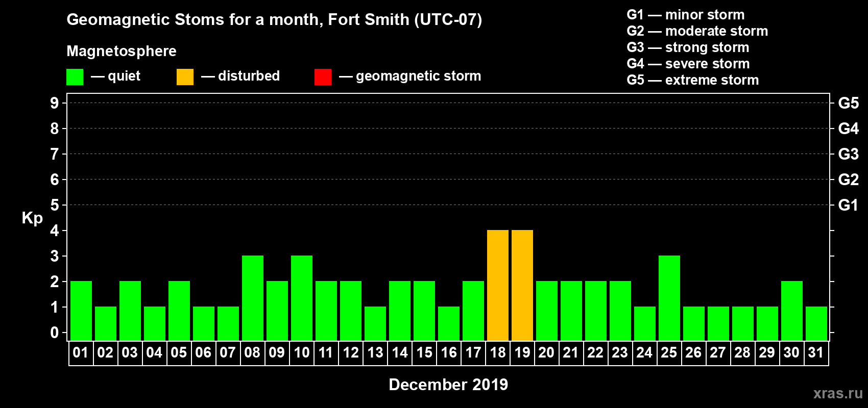Click date label 19 on the axis
The width and height of the screenshot is (868, 408).
(522, 353)
